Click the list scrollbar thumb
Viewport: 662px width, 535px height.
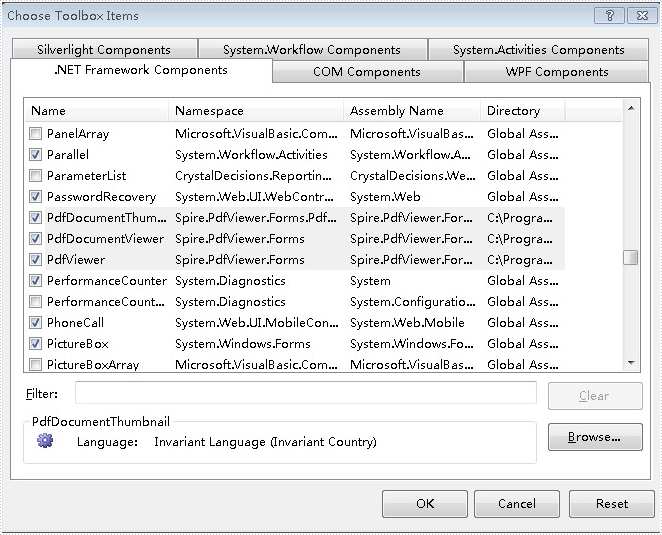[x=631, y=258]
